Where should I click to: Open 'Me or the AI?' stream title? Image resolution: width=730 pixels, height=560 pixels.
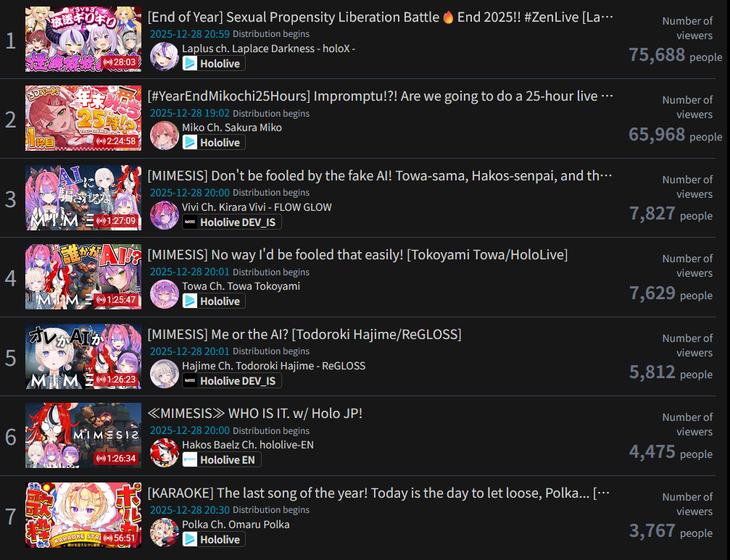point(304,335)
